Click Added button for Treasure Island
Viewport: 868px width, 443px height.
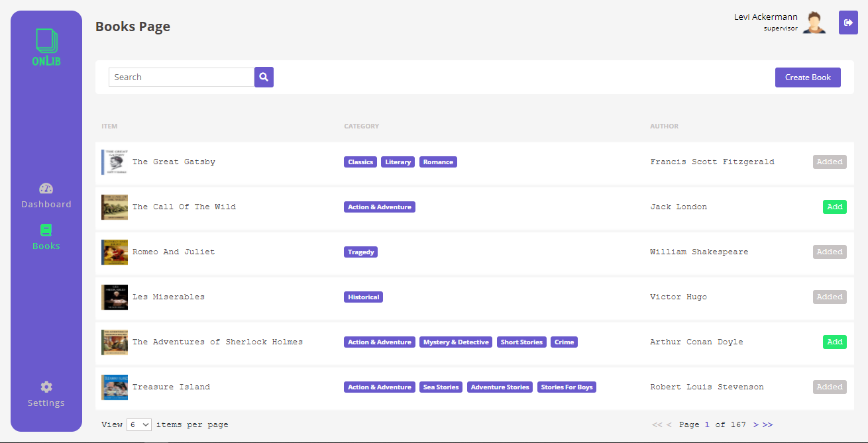point(830,387)
